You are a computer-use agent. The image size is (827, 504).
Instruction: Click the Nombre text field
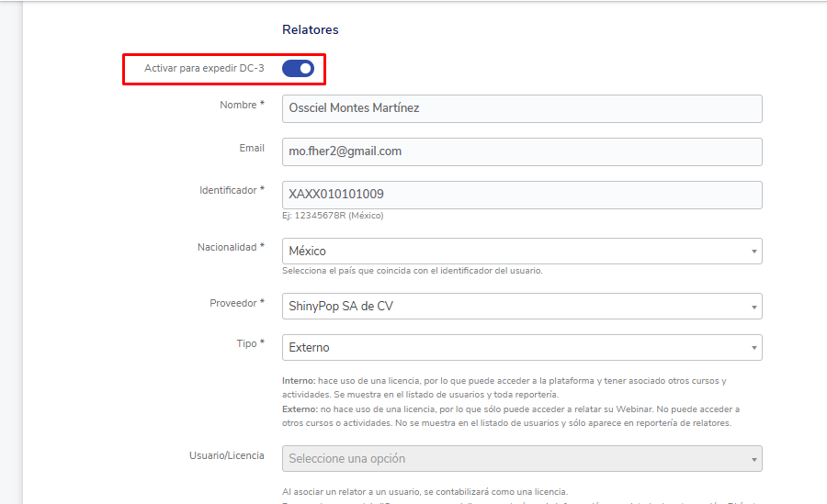pyautogui.click(x=522, y=108)
